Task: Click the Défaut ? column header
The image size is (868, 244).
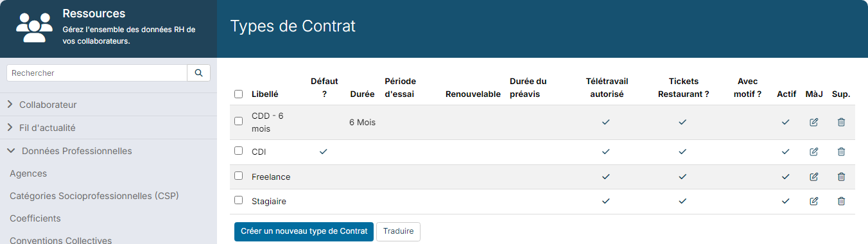Action: [324, 88]
